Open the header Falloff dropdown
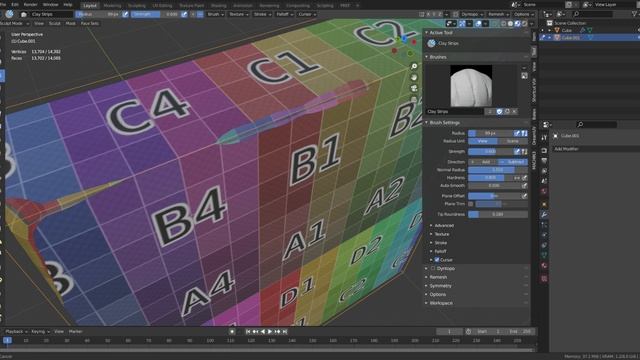 coord(284,14)
